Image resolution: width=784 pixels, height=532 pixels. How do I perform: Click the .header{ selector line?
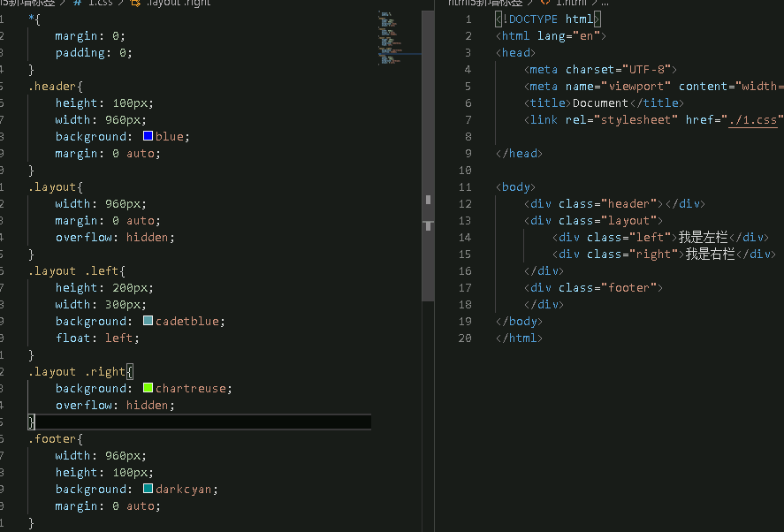pos(56,87)
